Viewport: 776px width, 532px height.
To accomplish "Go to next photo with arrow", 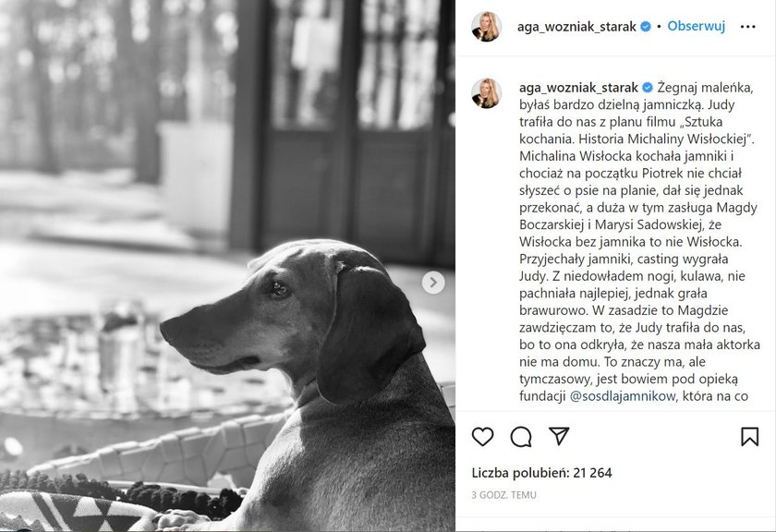I will [433, 283].
